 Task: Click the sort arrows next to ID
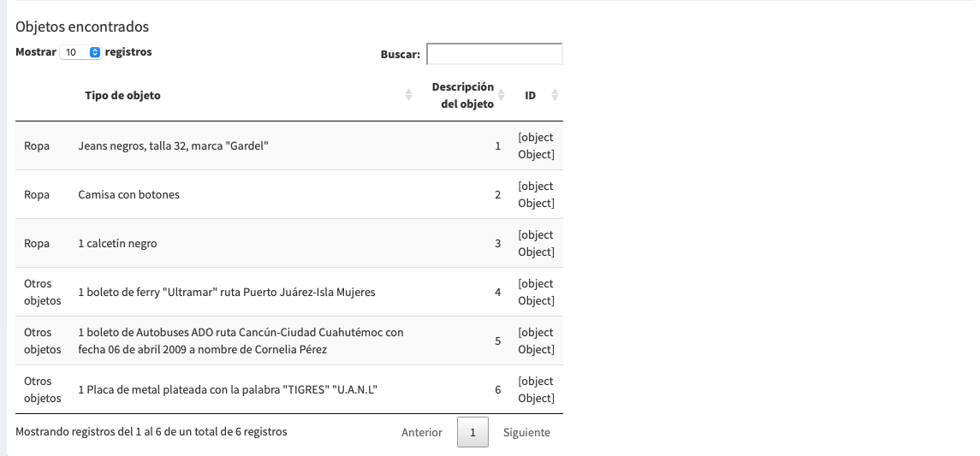pyautogui.click(x=555, y=96)
